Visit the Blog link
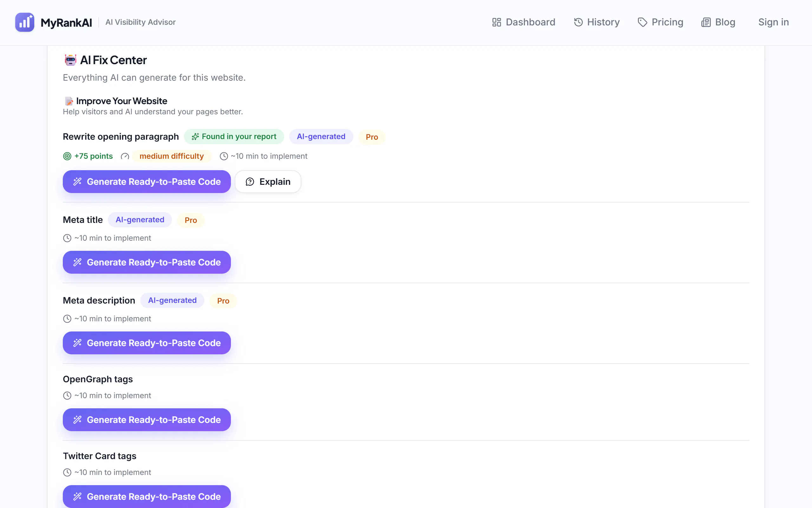 click(718, 22)
